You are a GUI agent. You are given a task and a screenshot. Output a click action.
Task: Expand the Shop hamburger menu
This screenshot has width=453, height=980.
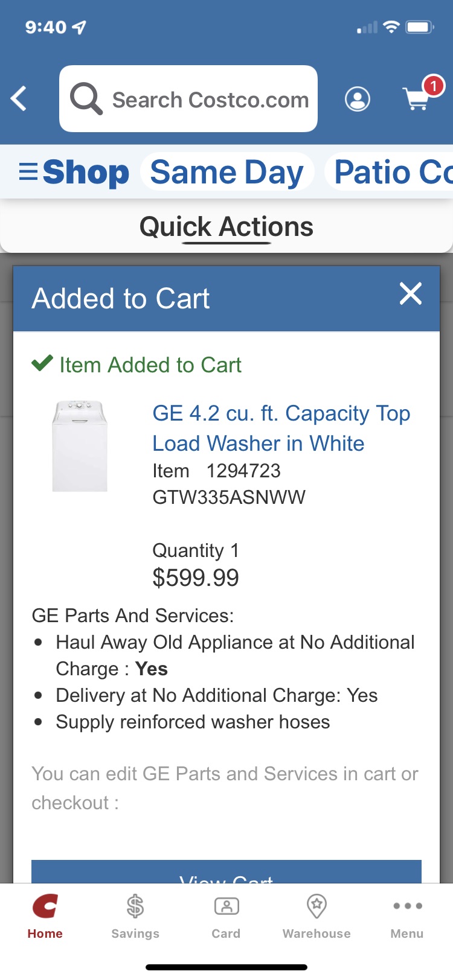pyautogui.click(x=27, y=171)
